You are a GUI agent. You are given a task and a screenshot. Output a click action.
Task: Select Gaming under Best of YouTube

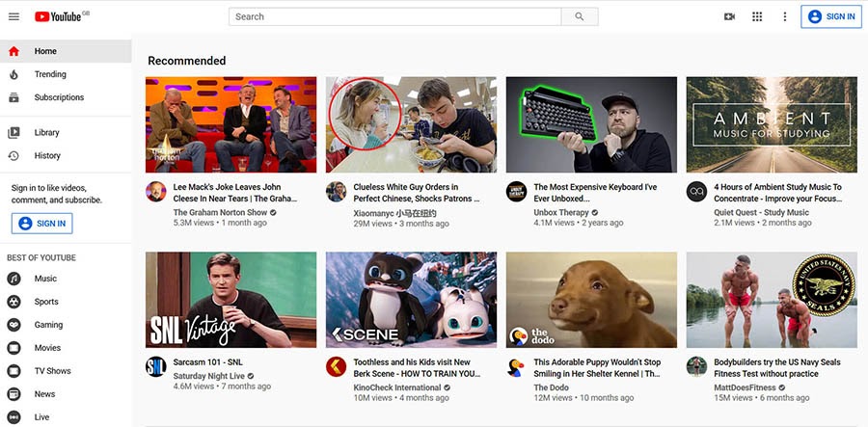(66, 325)
